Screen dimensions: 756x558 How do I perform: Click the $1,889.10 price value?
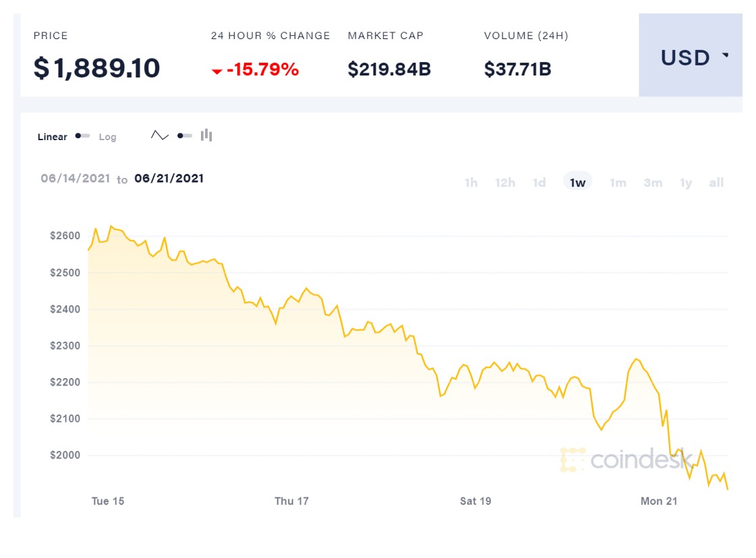[97, 68]
